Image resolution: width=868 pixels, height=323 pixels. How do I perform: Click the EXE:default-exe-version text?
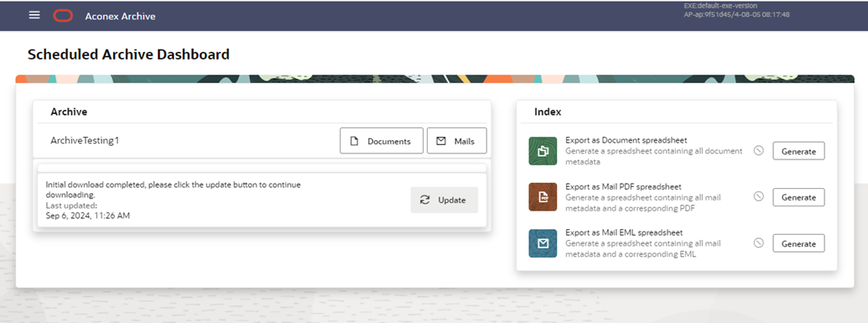tap(721, 6)
